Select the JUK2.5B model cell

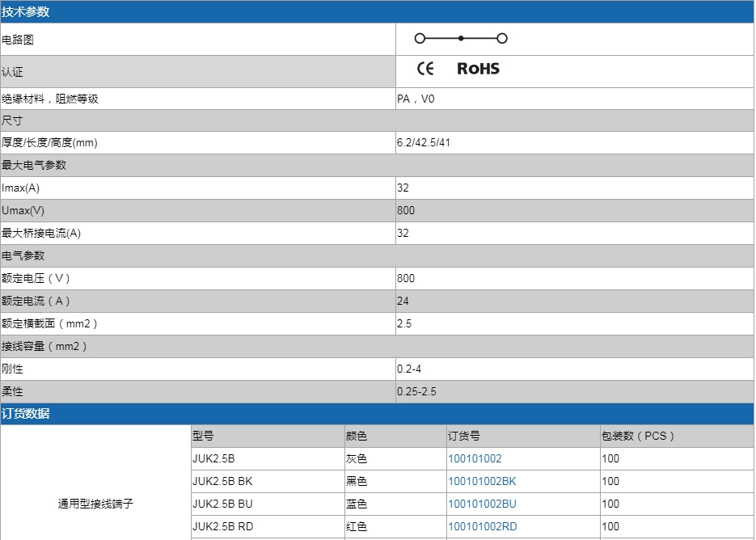[x=213, y=459]
